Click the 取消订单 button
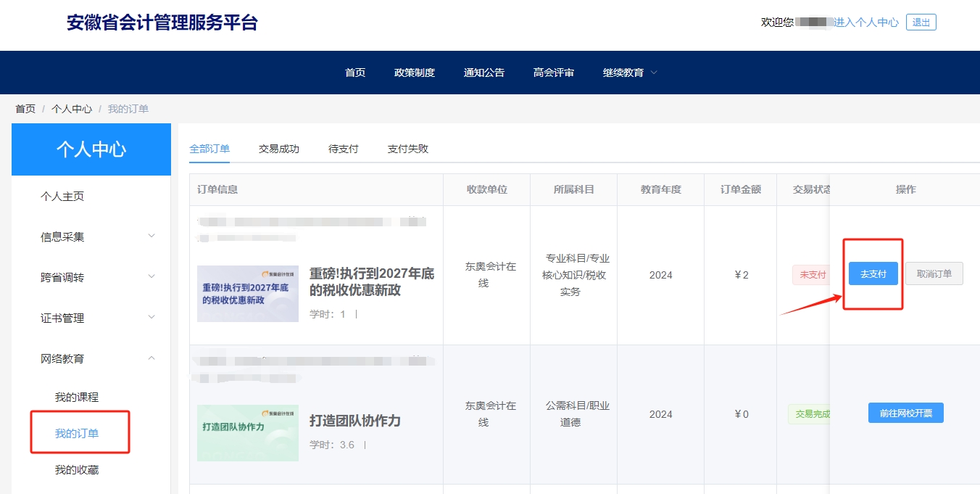Screen dimensions: 980x494 click(x=934, y=274)
